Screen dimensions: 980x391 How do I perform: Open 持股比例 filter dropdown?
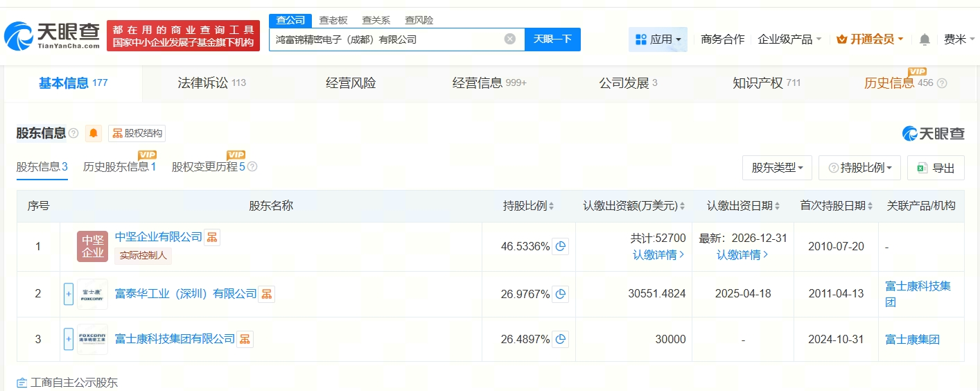pyautogui.click(x=859, y=168)
